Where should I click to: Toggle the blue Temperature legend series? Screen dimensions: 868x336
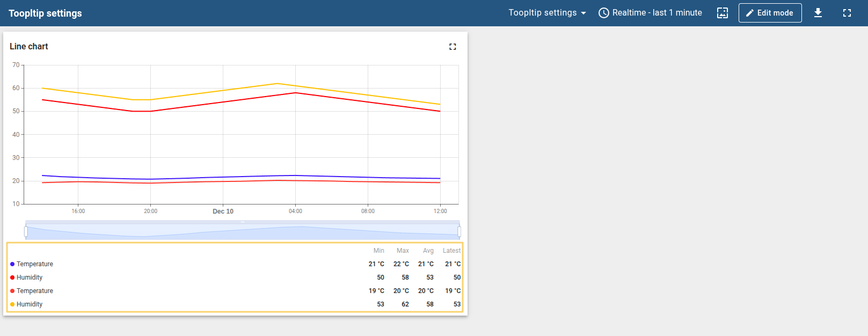pyautogui.click(x=35, y=264)
